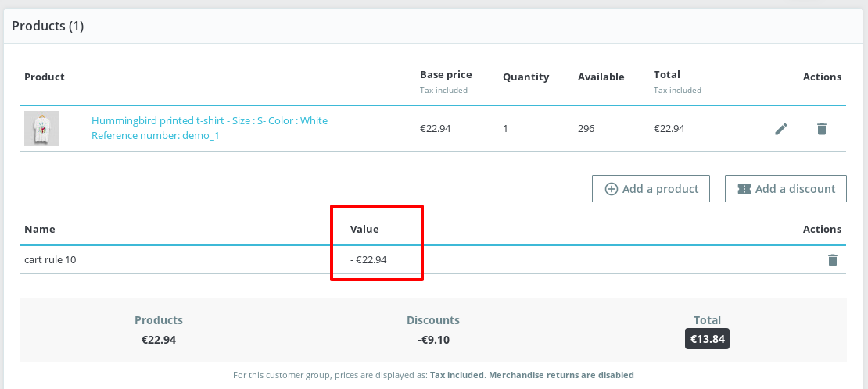Viewport: 868px width, 389px height.
Task: Click the Add a discount button
Action: click(786, 189)
